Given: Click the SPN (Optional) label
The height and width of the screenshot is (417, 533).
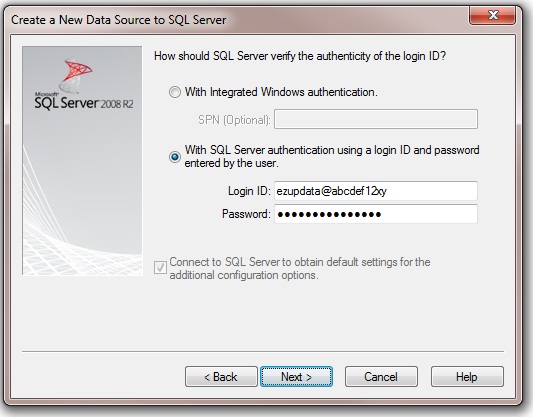Looking at the screenshot, I should tap(234, 120).
